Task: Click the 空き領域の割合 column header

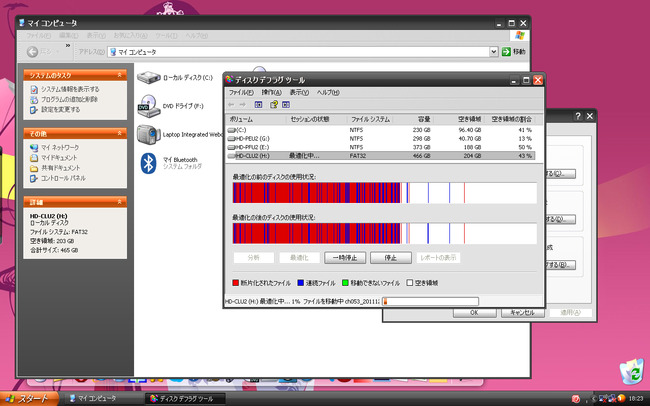Action: [509, 119]
